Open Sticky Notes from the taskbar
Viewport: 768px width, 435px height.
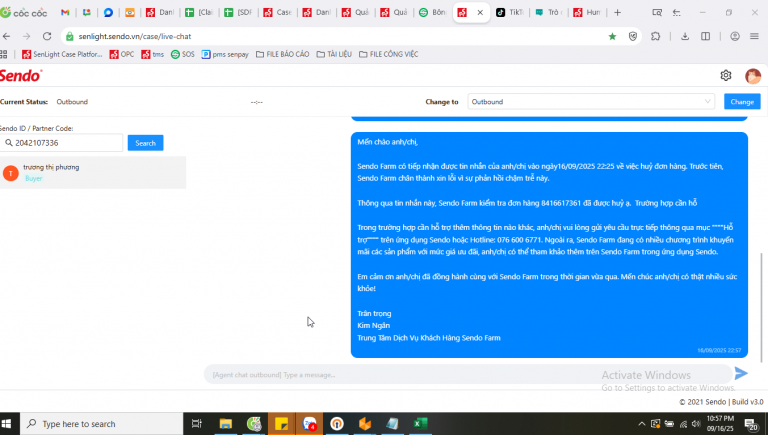(281, 424)
